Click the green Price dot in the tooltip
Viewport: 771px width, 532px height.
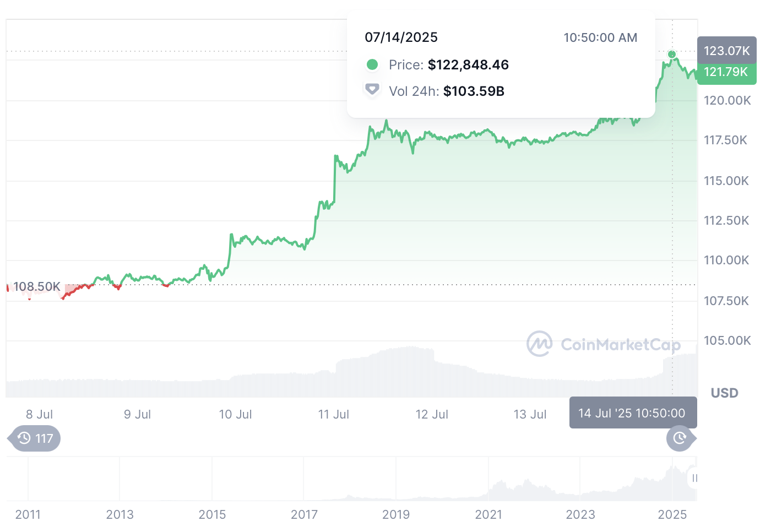tap(372, 65)
